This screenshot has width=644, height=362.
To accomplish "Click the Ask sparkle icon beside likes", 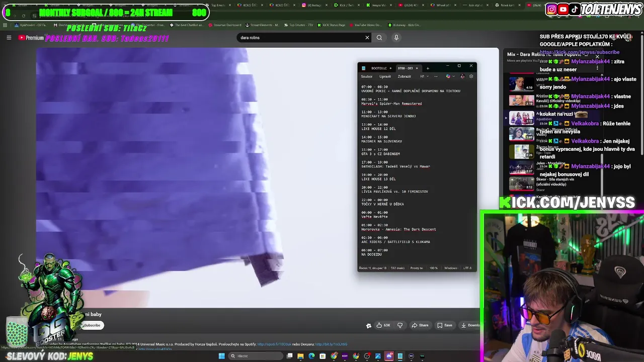I will (368, 325).
